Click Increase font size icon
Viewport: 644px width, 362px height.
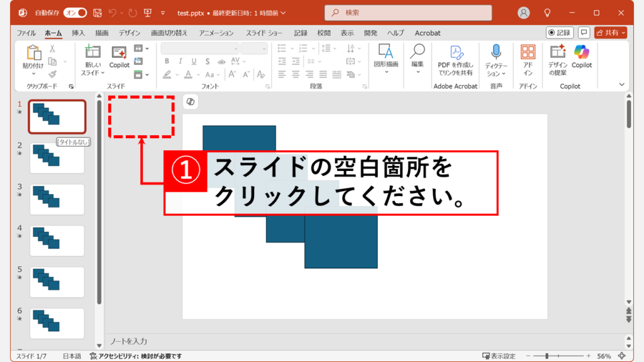pos(232,74)
